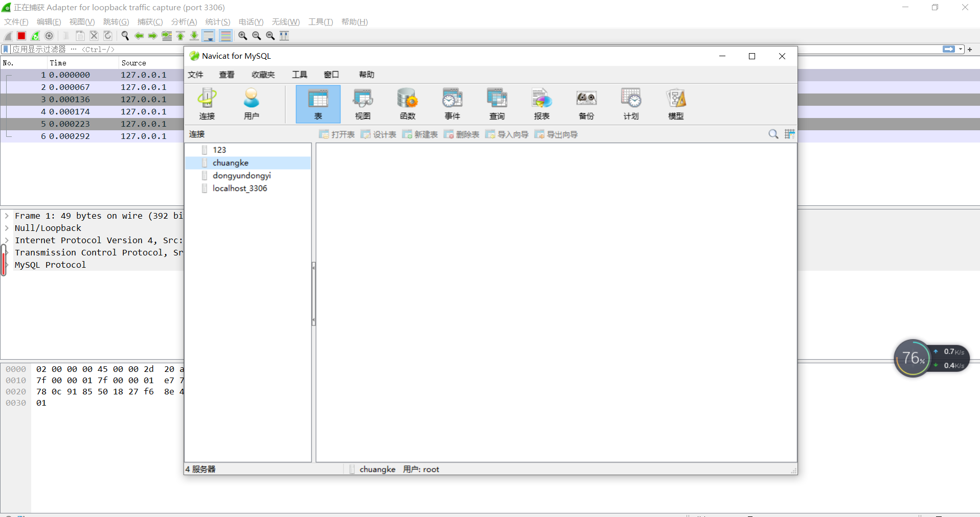
Task: Add a display filter button with plus
Action: [x=970, y=49]
